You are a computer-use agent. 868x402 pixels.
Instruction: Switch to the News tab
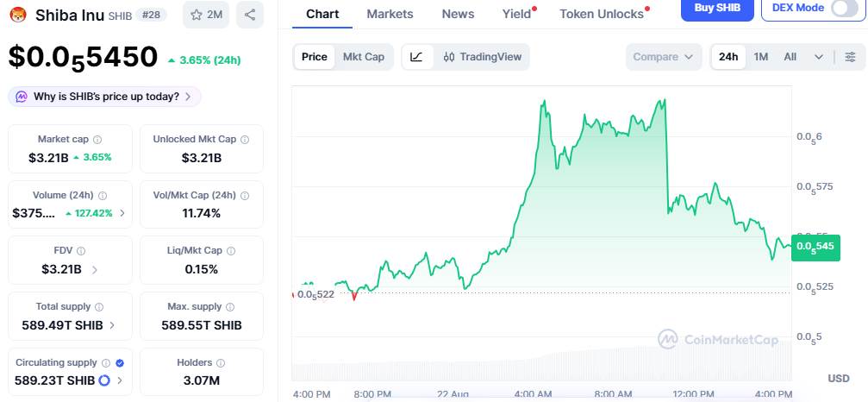click(458, 14)
